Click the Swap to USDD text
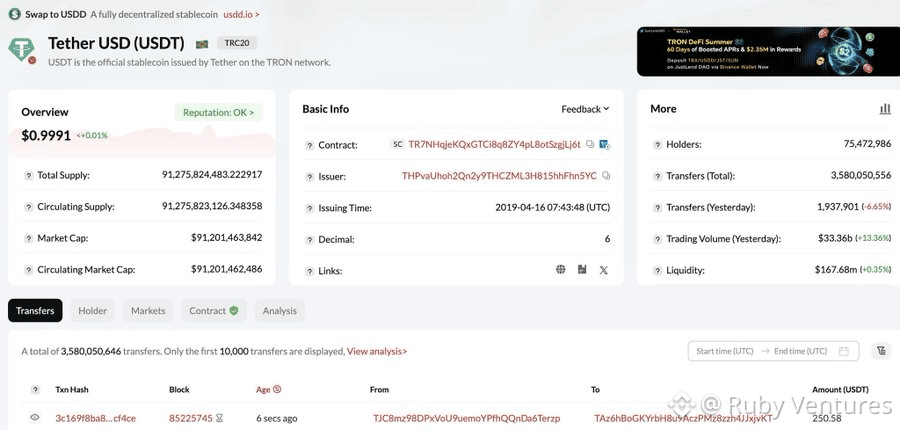The height and width of the screenshot is (430, 900). click(x=56, y=14)
